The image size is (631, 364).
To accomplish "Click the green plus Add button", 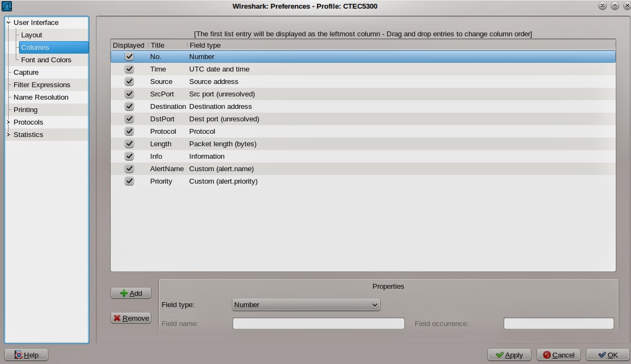I will 131,293.
